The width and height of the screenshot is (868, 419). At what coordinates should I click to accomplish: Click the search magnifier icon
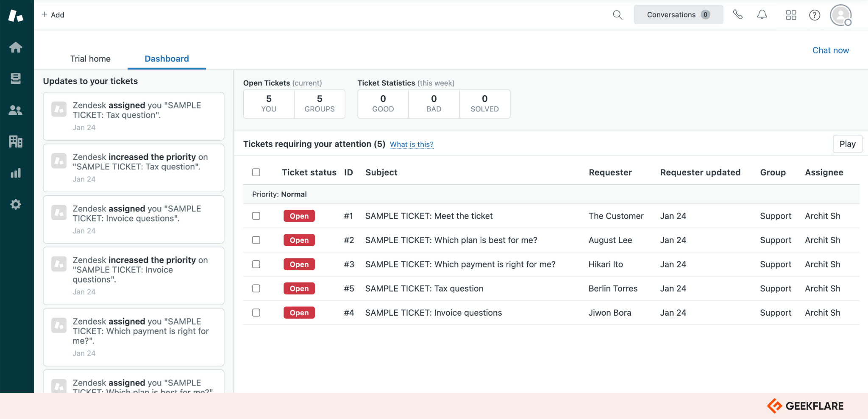point(618,15)
